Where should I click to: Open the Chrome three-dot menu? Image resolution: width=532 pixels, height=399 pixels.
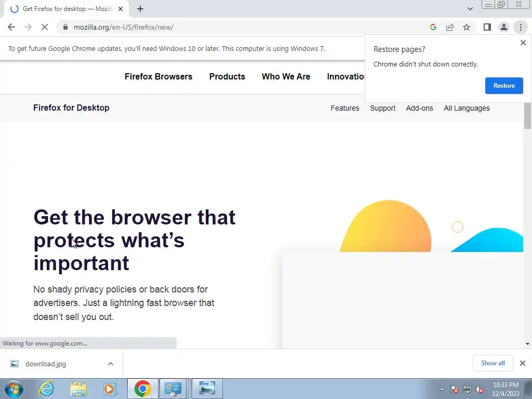[521, 27]
